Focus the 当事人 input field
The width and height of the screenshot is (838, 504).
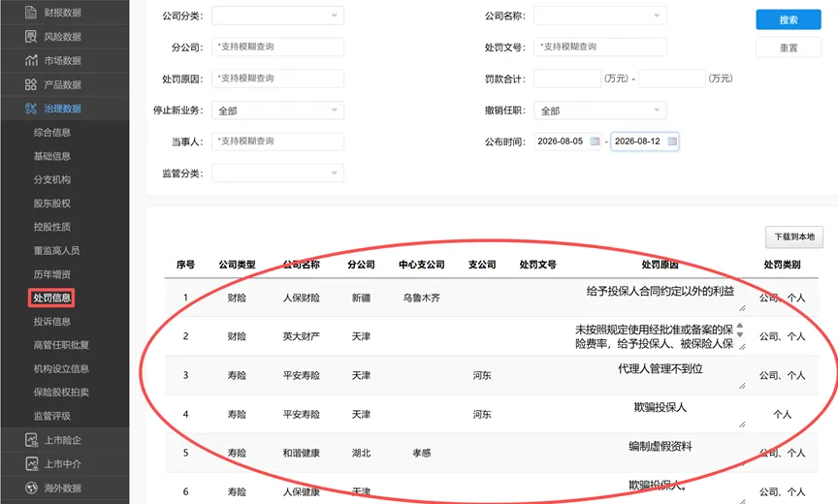pos(277,142)
